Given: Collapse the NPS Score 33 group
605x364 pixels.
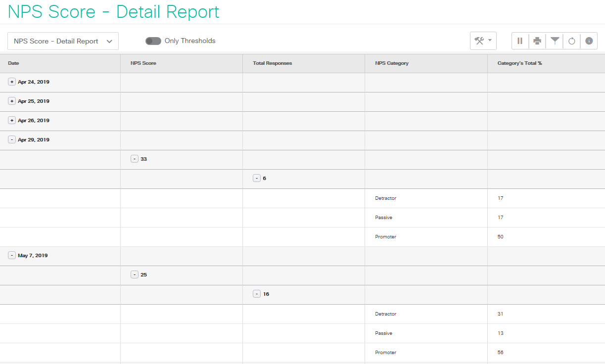Looking at the screenshot, I should [134, 159].
